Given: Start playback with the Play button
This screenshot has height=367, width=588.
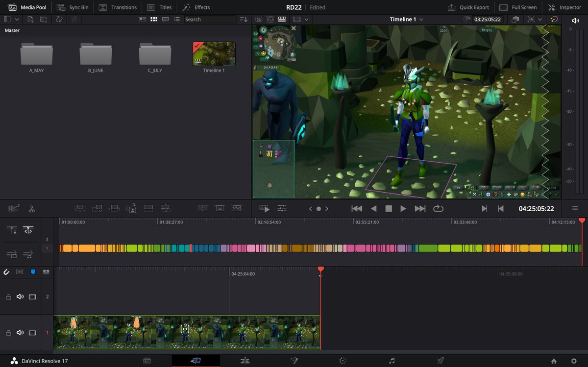Looking at the screenshot, I should click(403, 208).
